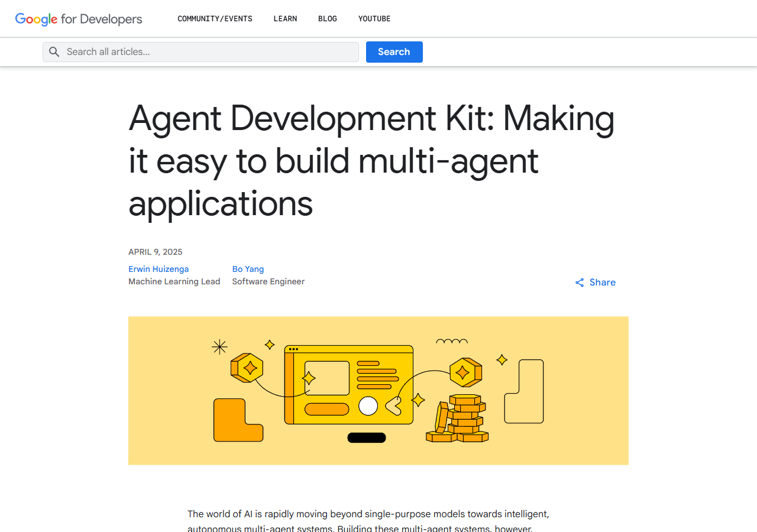Click the Machine Learning Lead text

point(174,281)
